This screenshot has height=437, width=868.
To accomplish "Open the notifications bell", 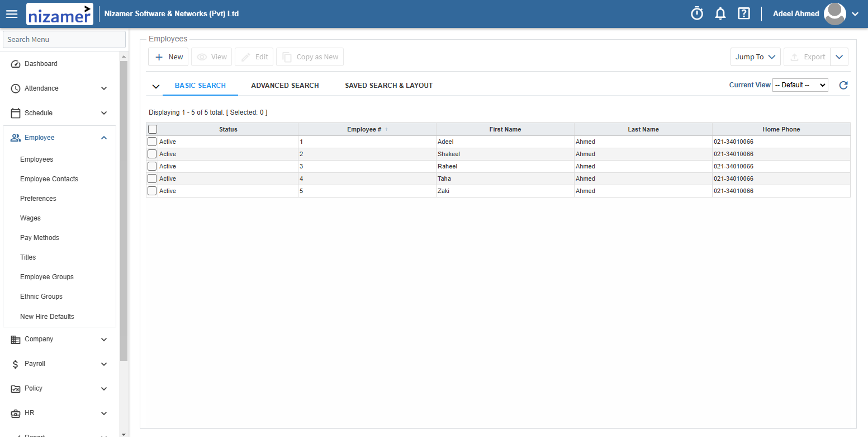I will click(x=720, y=13).
